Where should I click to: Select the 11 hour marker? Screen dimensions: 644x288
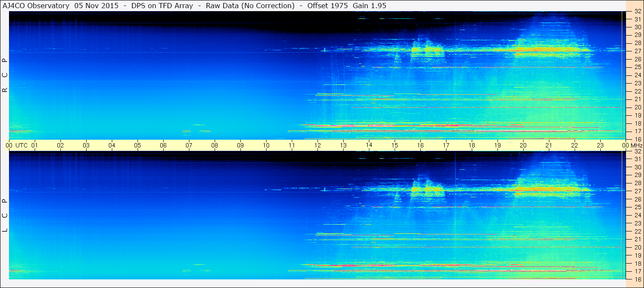pos(292,145)
